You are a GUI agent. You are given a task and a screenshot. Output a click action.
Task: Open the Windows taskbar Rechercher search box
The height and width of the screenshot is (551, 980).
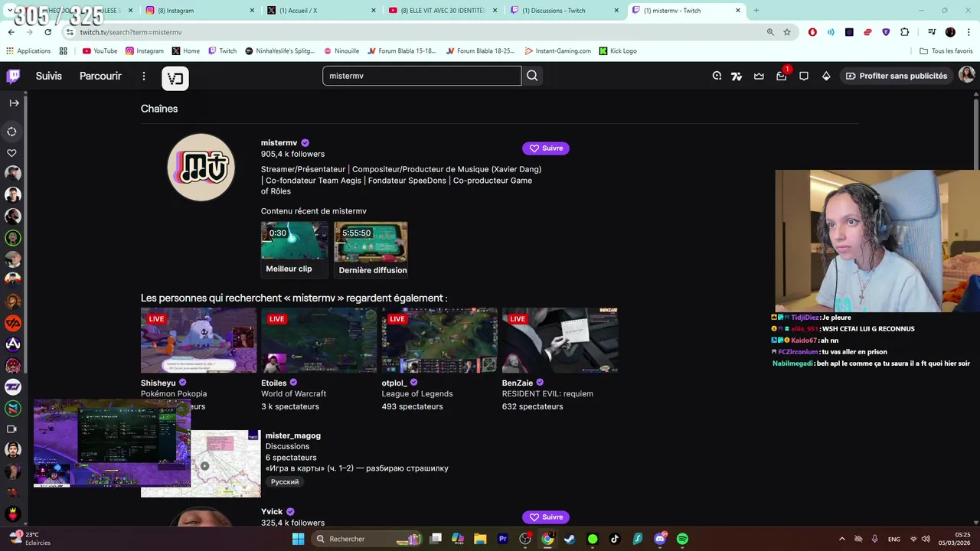click(367, 539)
